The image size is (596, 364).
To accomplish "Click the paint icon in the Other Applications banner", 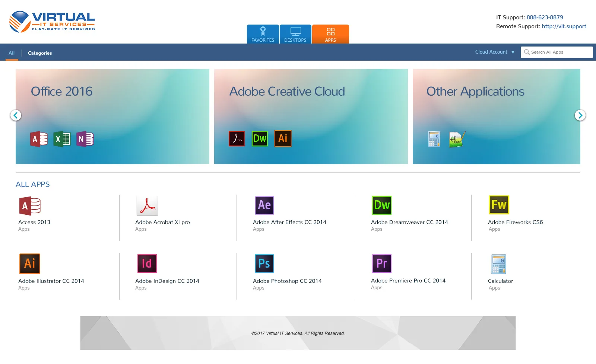I will [x=457, y=139].
